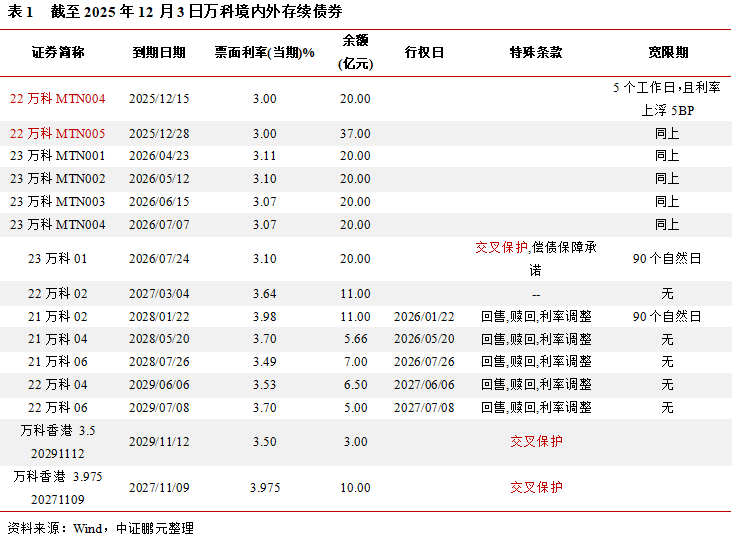The image size is (732, 539).
Task: Select the 行权日 column header
Action: pyautogui.click(x=424, y=52)
